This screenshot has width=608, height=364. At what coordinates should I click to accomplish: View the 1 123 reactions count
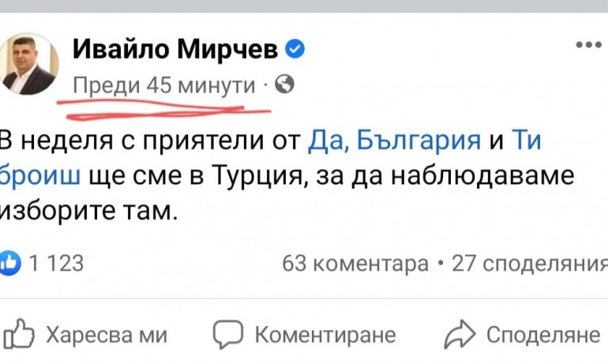click(x=55, y=264)
